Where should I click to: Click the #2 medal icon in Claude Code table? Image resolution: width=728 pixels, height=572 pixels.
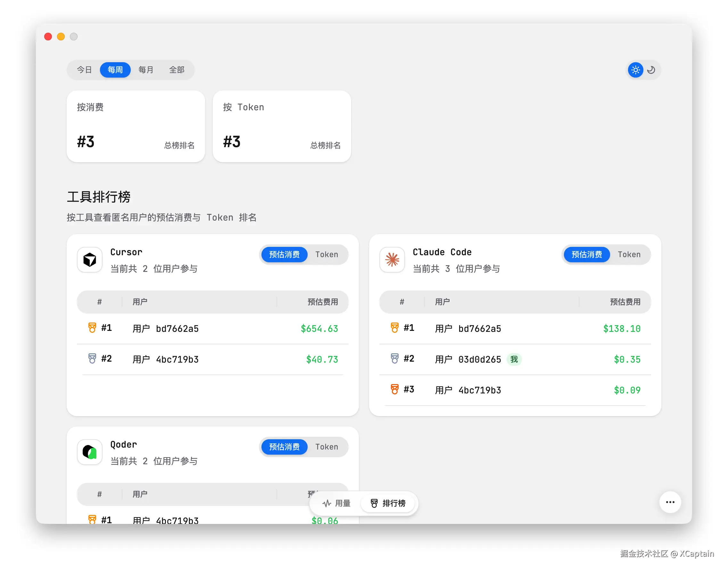(x=395, y=359)
